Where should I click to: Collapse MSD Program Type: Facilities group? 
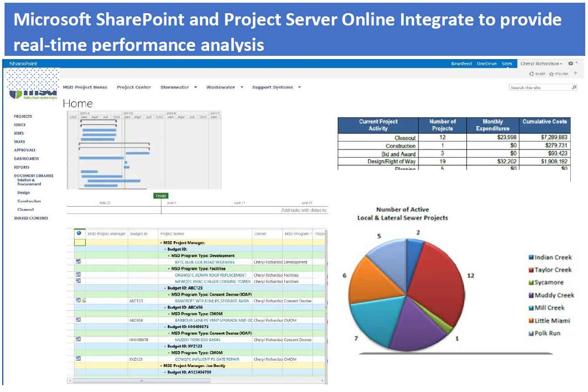(x=169, y=268)
